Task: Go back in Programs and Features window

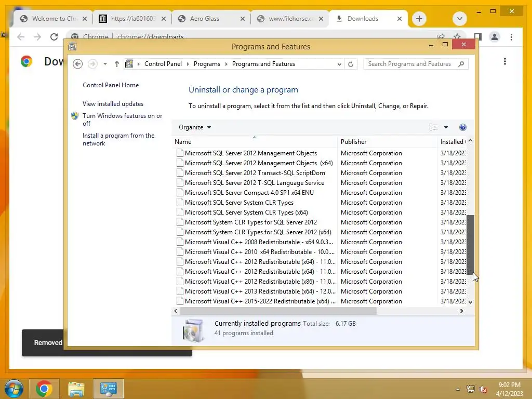Action: click(x=78, y=64)
